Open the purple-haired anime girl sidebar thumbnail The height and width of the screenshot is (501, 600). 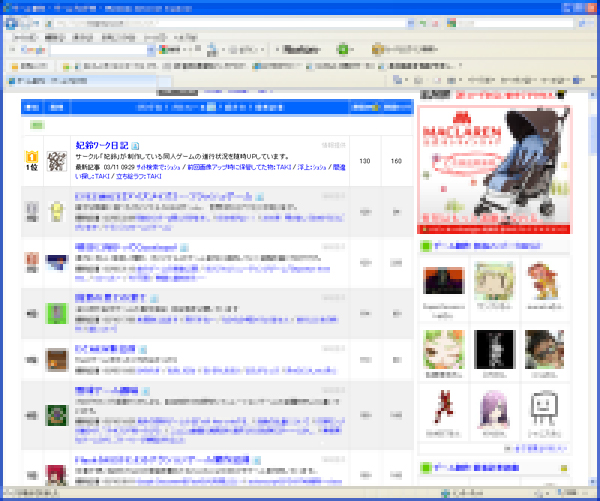[x=494, y=409]
